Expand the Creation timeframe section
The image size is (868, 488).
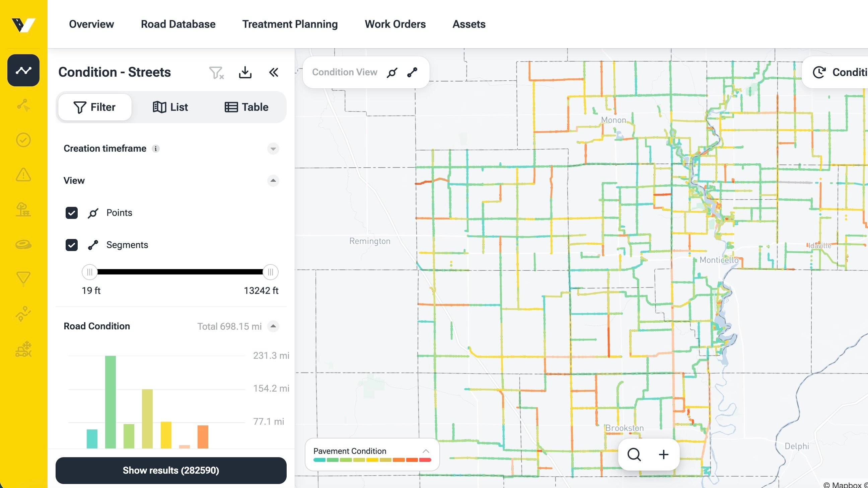click(x=273, y=149)
